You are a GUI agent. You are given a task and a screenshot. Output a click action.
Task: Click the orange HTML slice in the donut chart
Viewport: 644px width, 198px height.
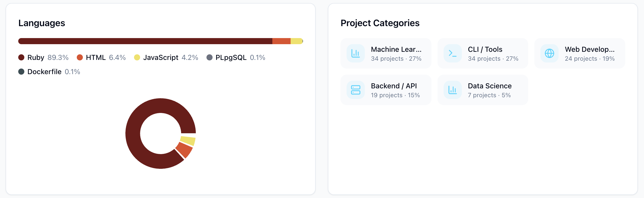(184, 150)
